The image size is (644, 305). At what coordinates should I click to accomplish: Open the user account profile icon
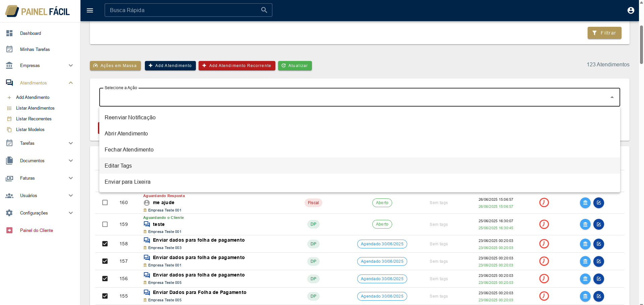pyautogui.click(x=631, y=10)
